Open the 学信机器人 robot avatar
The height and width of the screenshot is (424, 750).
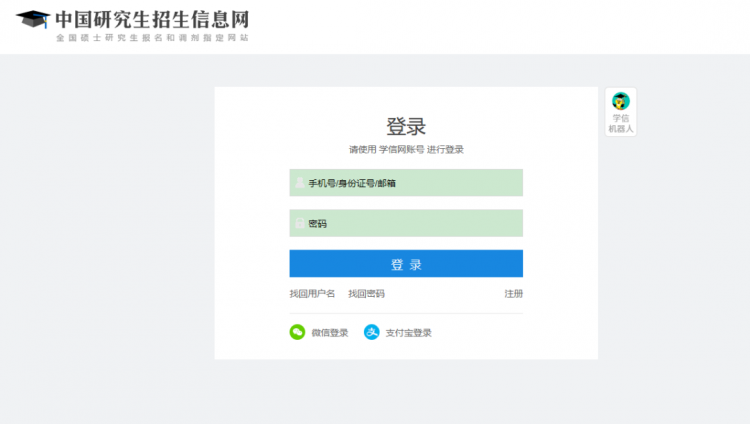[x=621, y=101]
